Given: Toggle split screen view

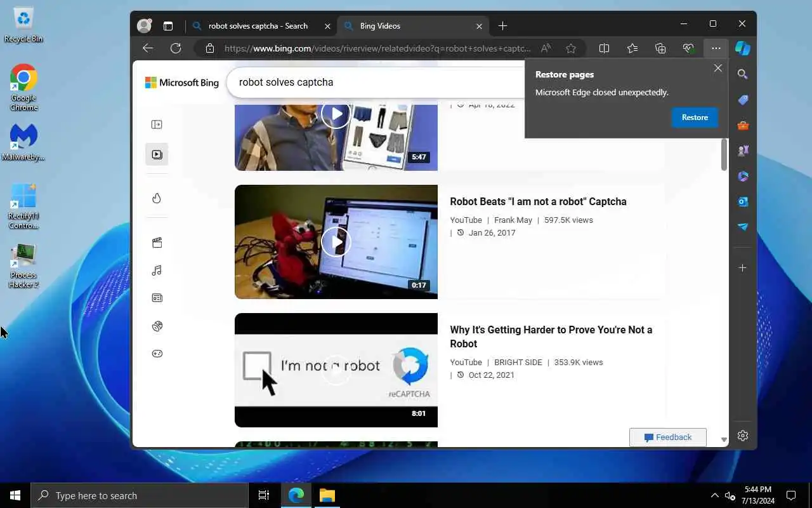Looking at the screenshot, I should click(604, 48).
